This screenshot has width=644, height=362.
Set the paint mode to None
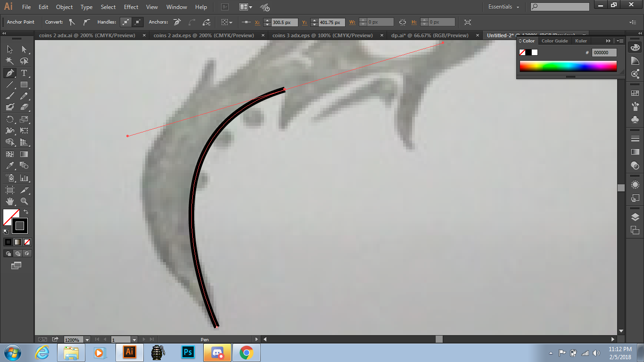click(x=27, y=242)
